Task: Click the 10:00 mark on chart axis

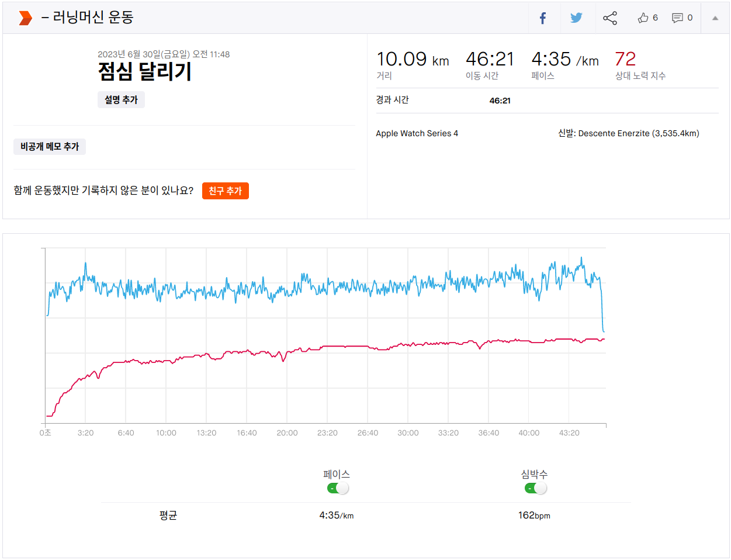Action: click(x=166, y=433)
